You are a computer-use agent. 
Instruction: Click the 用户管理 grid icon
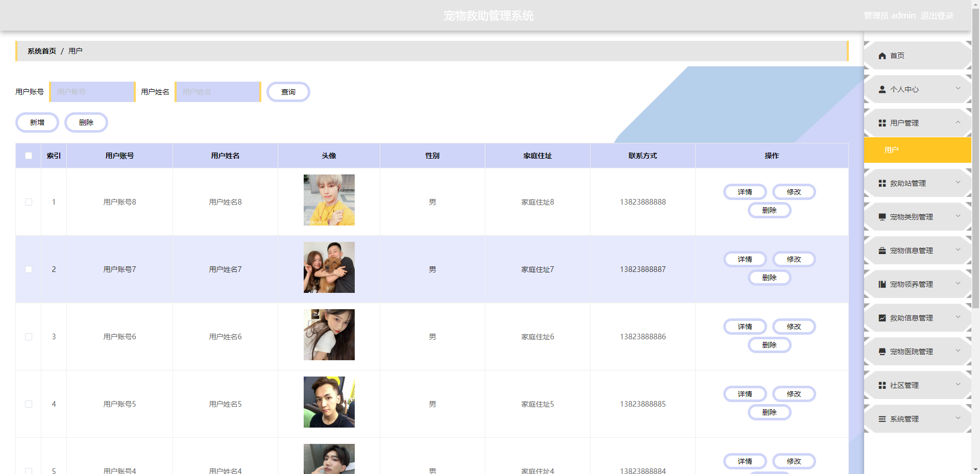(881, 123)
